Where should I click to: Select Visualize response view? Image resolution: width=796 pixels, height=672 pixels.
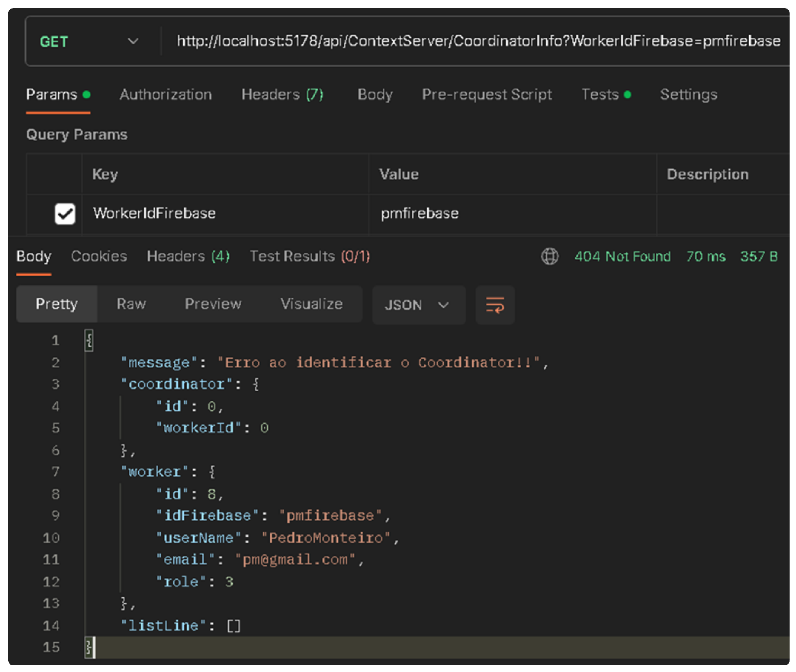click(311, 304)
